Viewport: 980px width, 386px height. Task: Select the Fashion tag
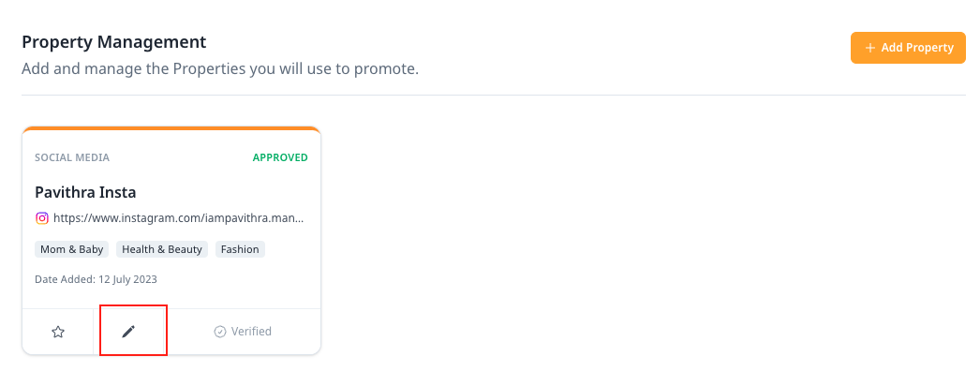point(240,249)
